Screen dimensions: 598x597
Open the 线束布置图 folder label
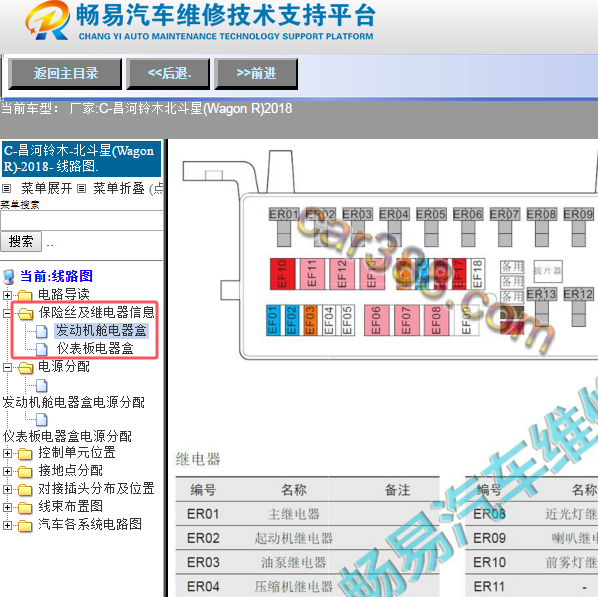(x=71, y=507)
